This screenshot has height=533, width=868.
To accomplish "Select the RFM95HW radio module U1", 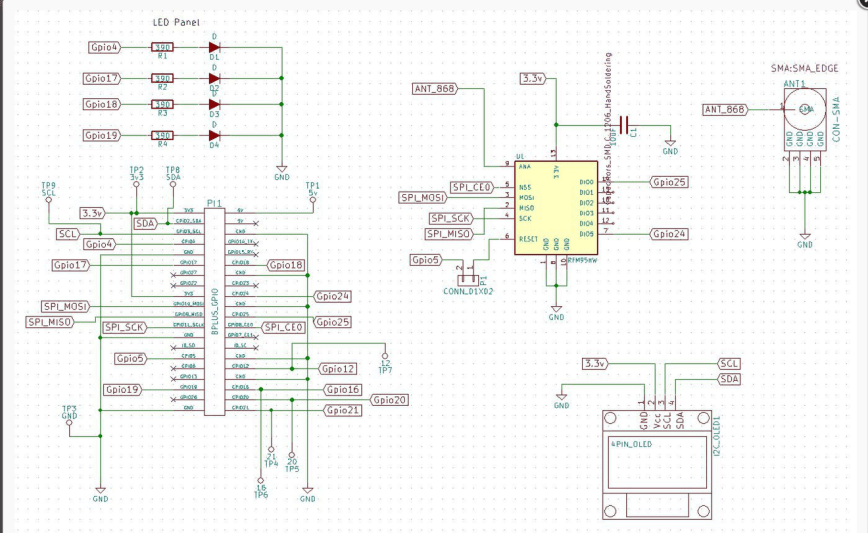I will tap(557, 208).
